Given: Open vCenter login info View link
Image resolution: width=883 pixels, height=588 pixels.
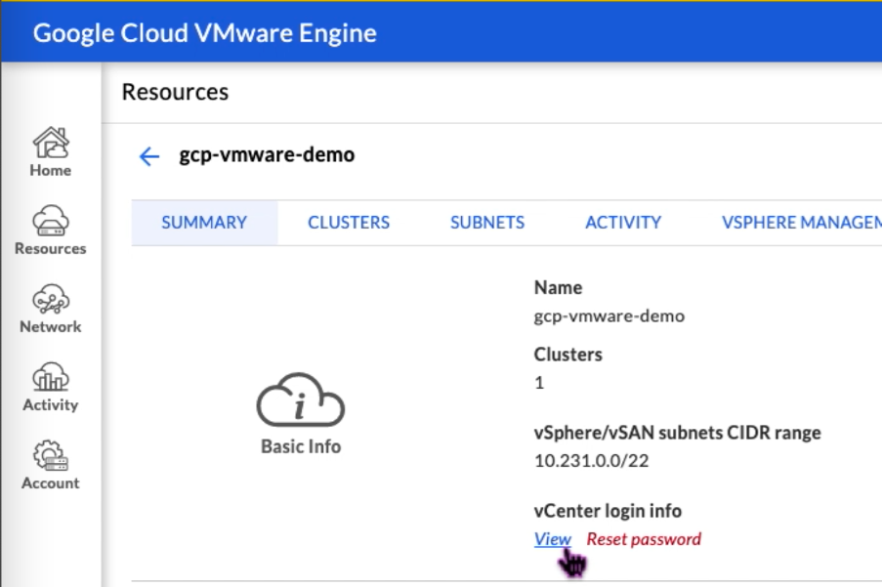Looking at the screenshot, I should 553,539.
